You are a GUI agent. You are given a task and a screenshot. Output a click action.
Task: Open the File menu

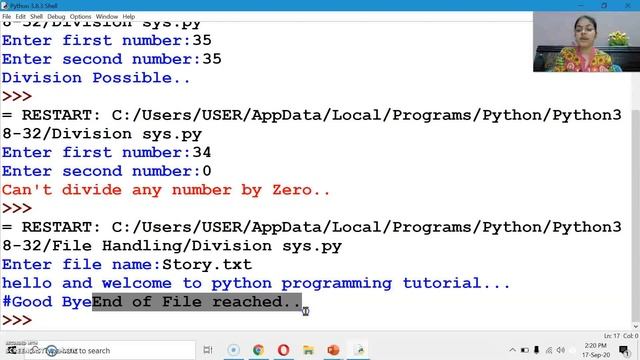(7, 17)
